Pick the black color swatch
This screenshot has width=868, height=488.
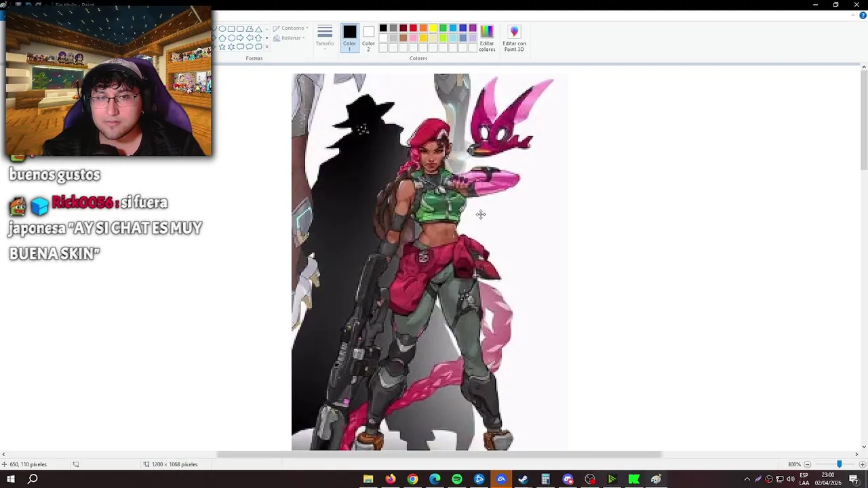click(383, 28)
